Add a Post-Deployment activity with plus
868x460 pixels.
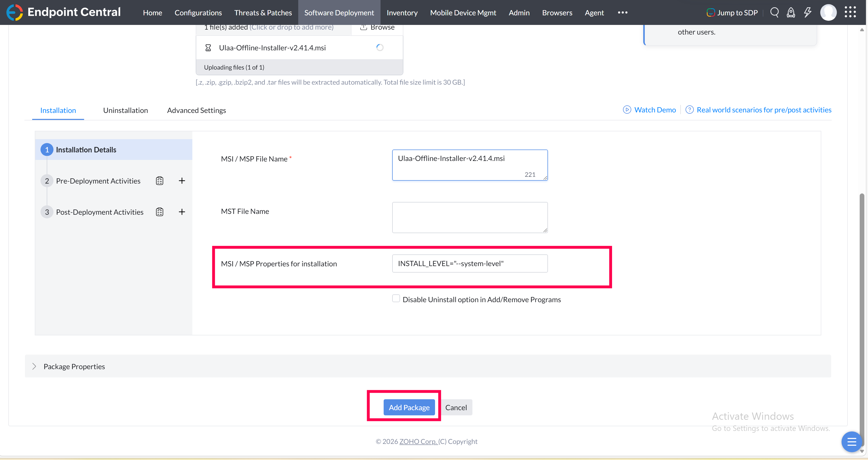(x=182, y=212)
